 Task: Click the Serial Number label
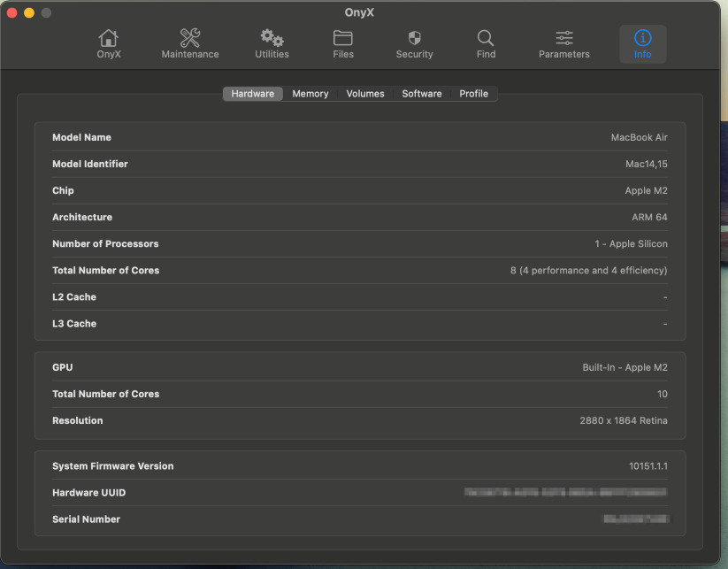87,519
